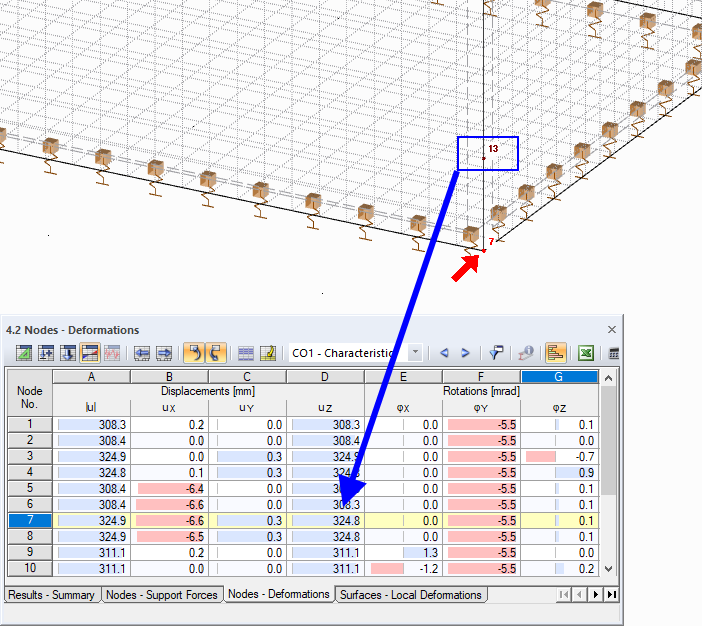Select column A header
The width and height of the screenshot is (702, 626).
pyautogui.click(x=91, y=377)
